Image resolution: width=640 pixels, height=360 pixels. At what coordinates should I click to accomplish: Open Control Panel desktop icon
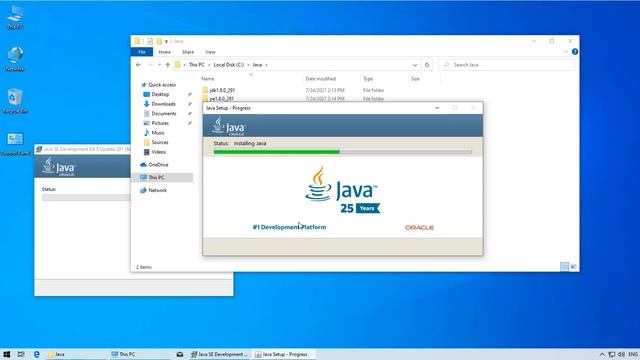(x=15, y=144)
